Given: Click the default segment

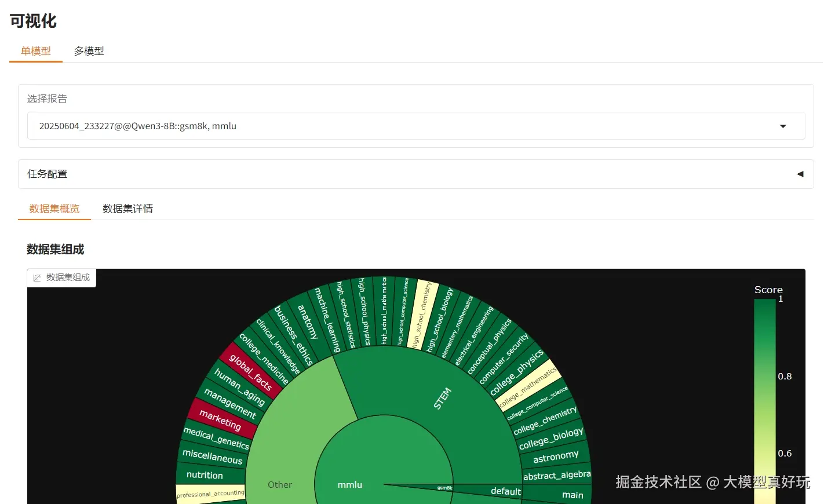Looking at the screenshot, I should (x=506, y=491).
